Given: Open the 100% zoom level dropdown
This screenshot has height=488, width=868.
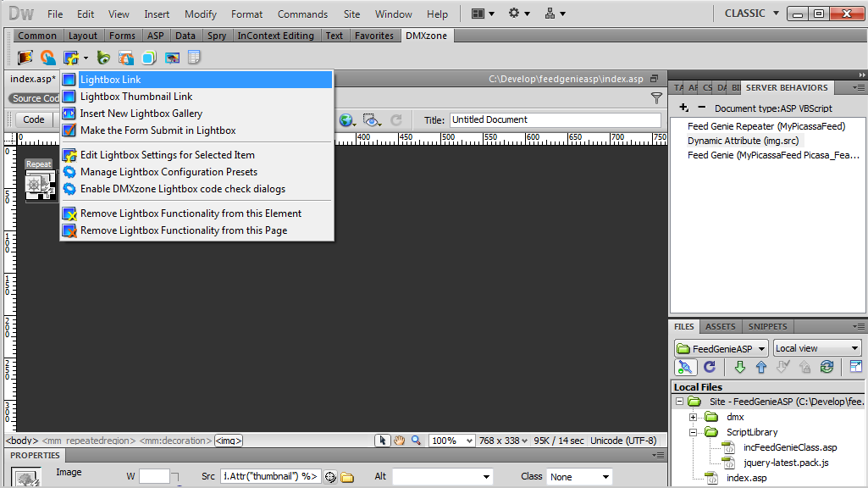Looking at the screenshot, I should [x=451, y=441].
